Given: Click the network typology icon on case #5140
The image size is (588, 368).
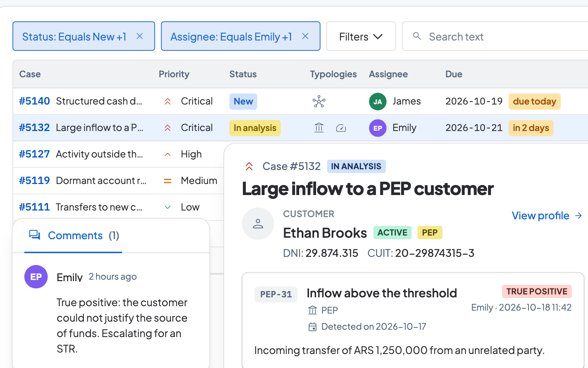Looking at the screenshot, I should (319, 101).
